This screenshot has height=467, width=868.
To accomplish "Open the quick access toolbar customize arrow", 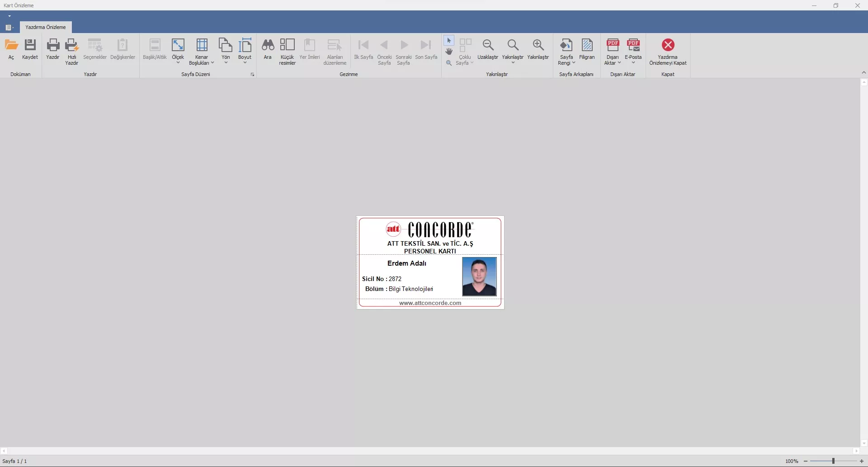I will pyautogui.click(x=9, y=16).
